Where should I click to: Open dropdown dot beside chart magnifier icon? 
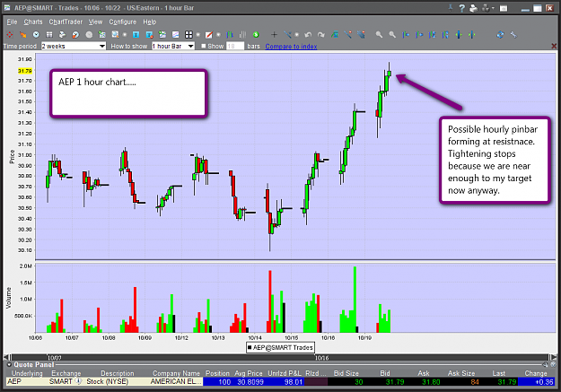125,35
